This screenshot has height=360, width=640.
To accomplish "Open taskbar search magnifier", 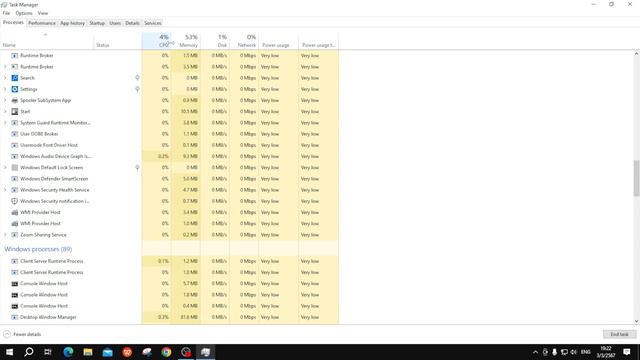I will coord(29,352).
